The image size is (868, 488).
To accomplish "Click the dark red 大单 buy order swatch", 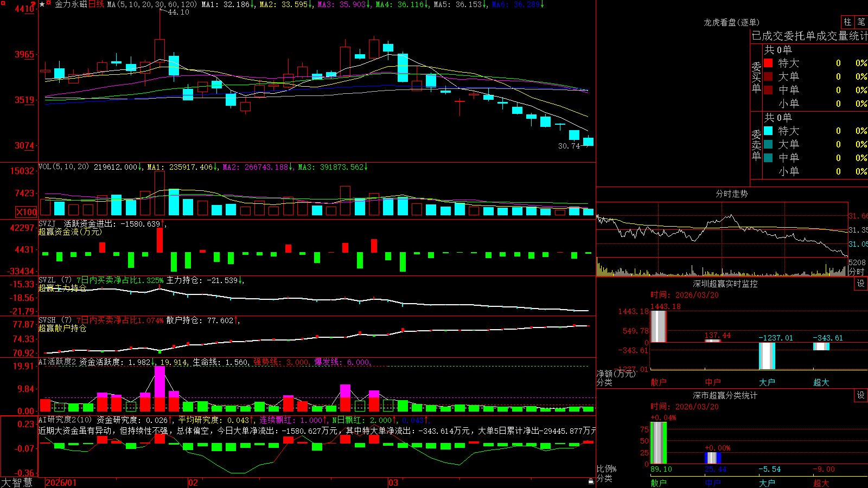I will (768, 76).
